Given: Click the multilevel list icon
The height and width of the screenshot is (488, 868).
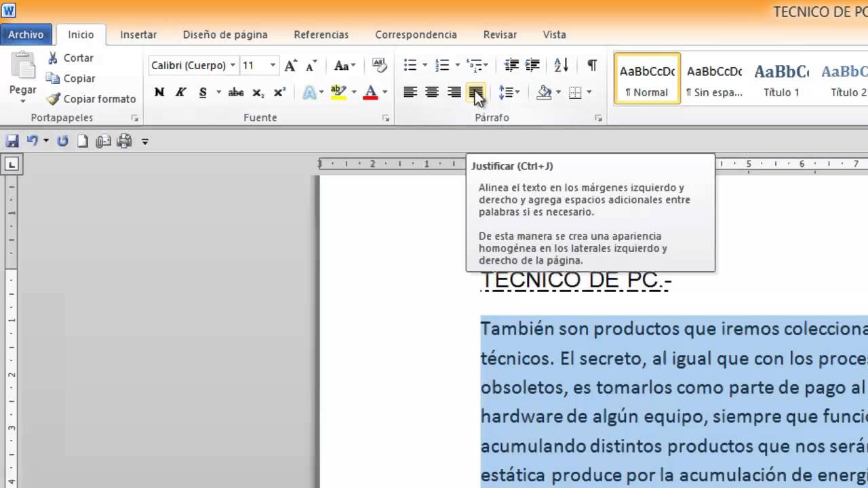Looking at the screenshot, I should pyautogui.click(x=475, y=66).
